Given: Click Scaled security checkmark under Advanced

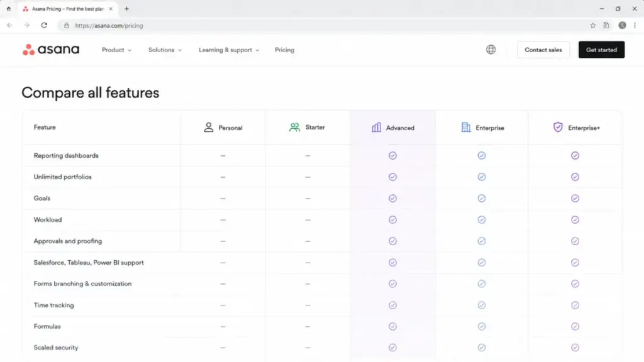Looking at the screenshot, I should pyautogui.click(x=392, y=348).
